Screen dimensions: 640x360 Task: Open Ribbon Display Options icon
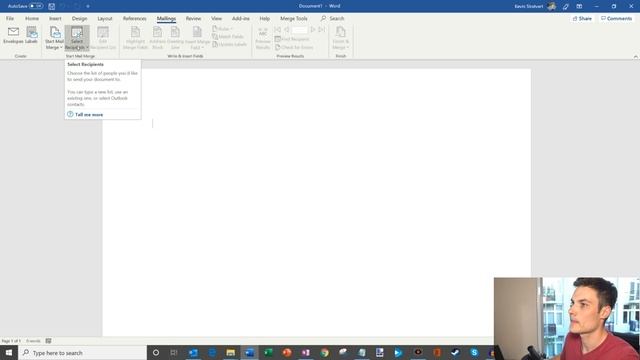point(579,6)
